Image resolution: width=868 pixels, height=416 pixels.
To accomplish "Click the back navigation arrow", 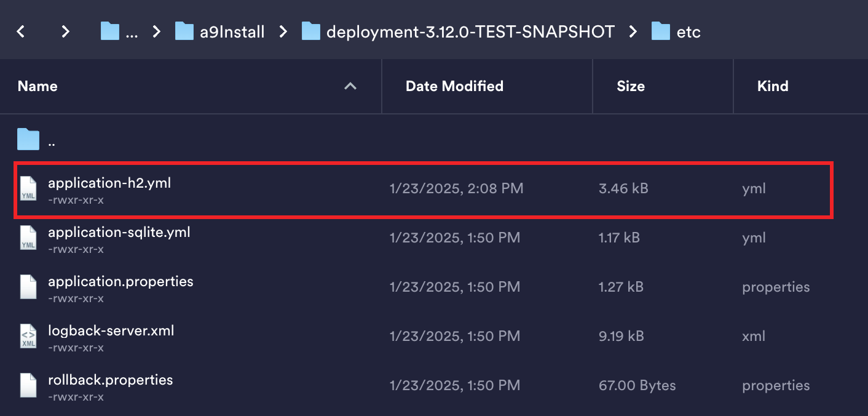I will 21,31.
